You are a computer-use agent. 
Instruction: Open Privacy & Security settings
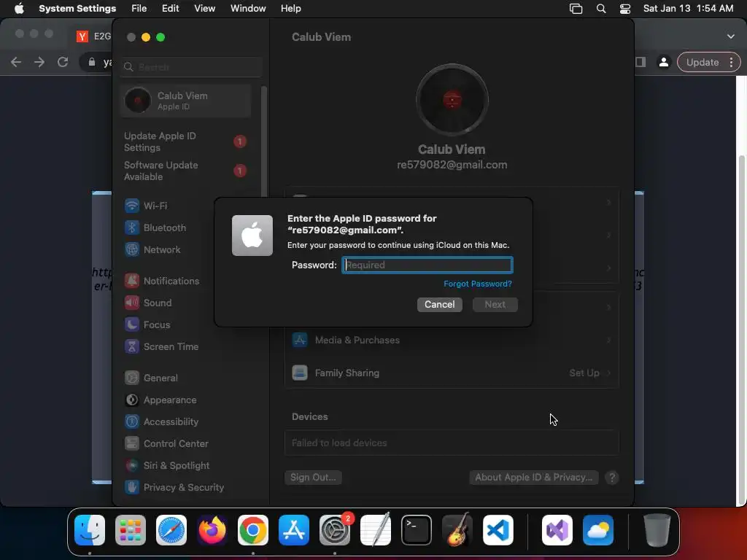[x=174, y=488]
